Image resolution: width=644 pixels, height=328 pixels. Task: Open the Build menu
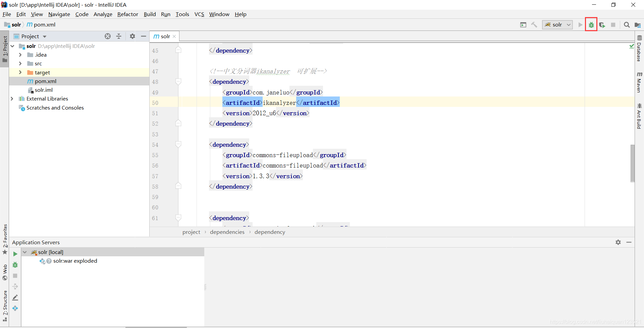coord(150,14)
